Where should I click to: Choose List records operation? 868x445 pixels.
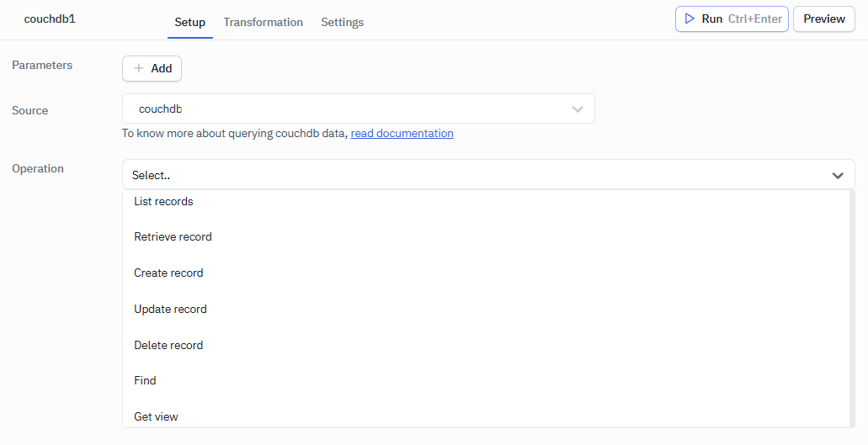pyautogui.click(x=163, y=202)
